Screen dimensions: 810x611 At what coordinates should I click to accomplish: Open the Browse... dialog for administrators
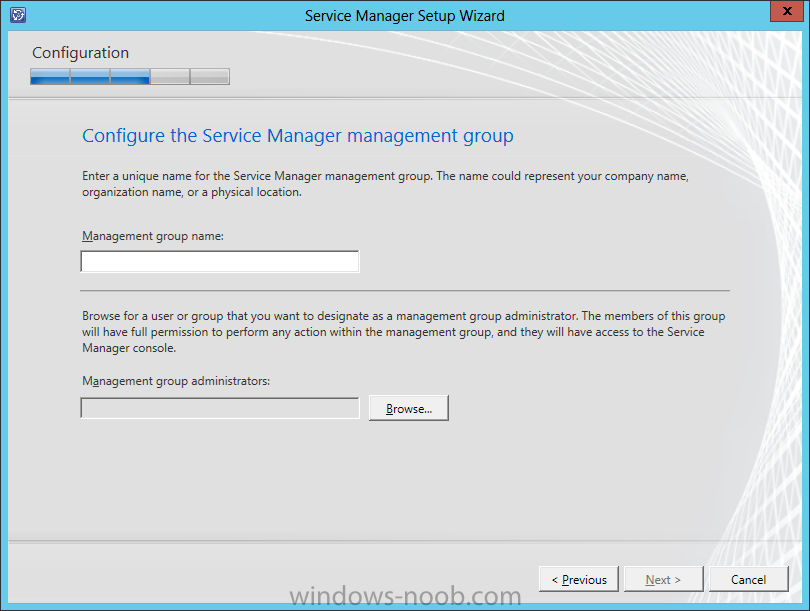pyautogui.click(x=409, y=408)
